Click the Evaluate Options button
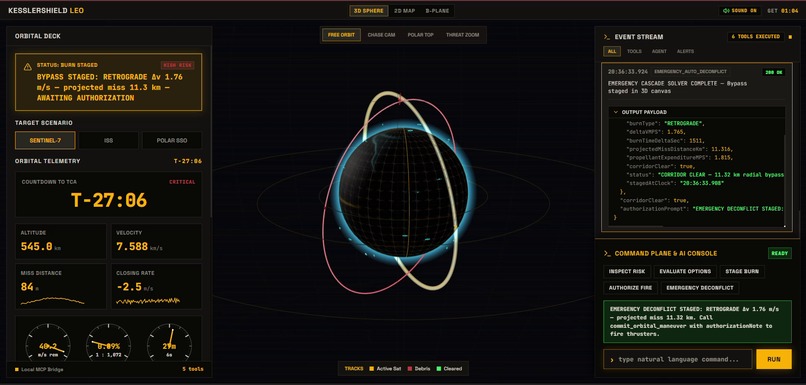Screen dimensions: 806x385 [685, 271]
